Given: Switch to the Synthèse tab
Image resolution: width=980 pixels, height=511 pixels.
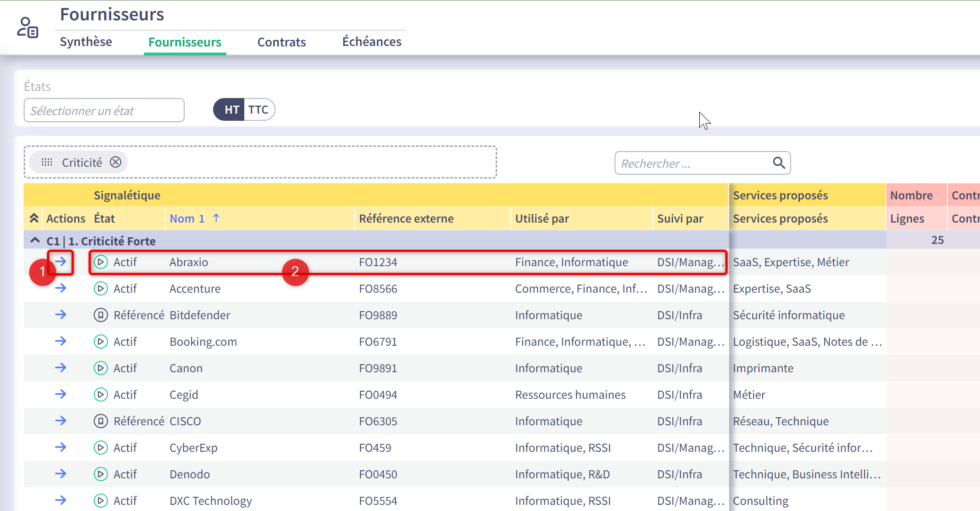Looking at the screenshot, I should [86, 42].
